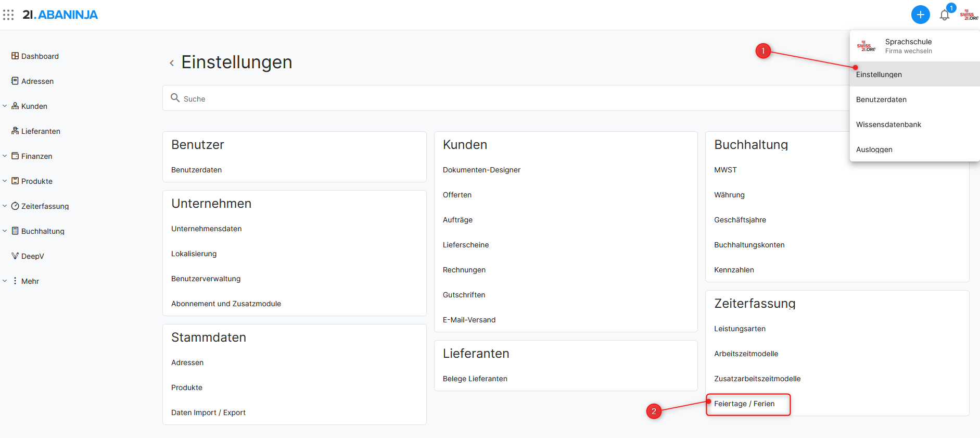Screen dimensions: 980x438
Task: Click the Lieferanten sidebar icon
Action: 15,131
